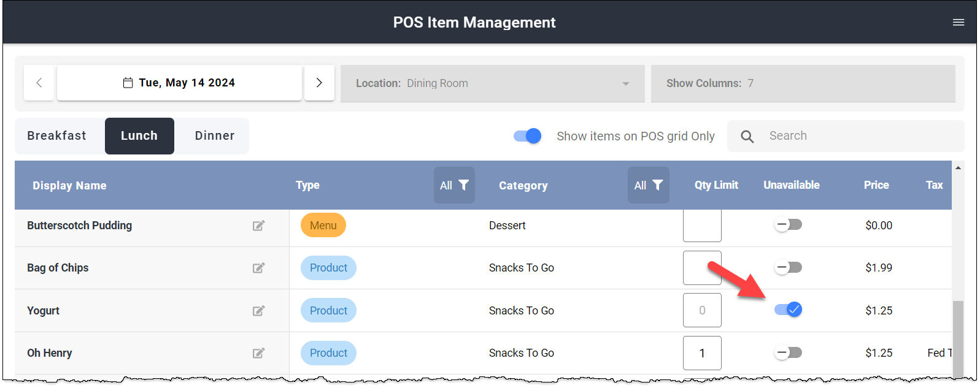The image size is (980, 388).
Task: Mark Butterscotch Pudding as unavailable
Action: tap(789, 224)
